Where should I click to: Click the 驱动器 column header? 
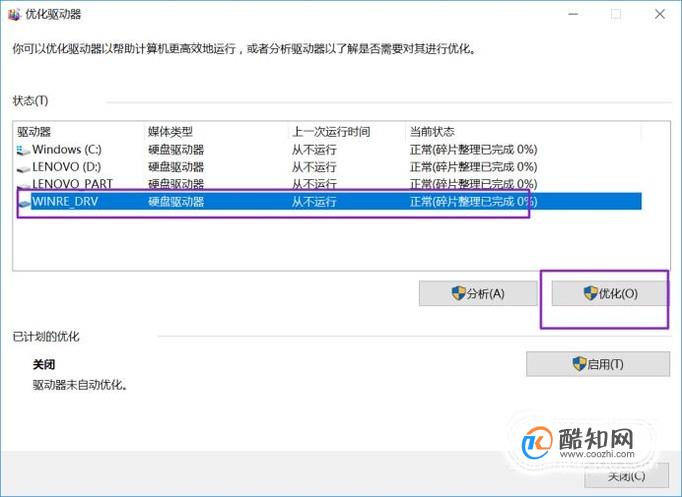click(x=79, y=131)
